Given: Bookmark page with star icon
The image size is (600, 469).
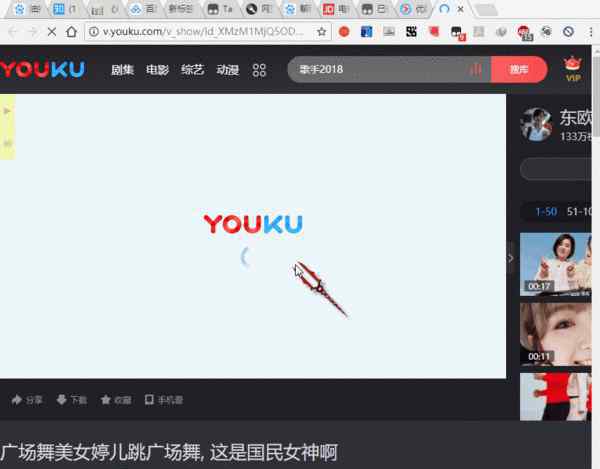Looking at the screenshot, I should tap(322, 32).
